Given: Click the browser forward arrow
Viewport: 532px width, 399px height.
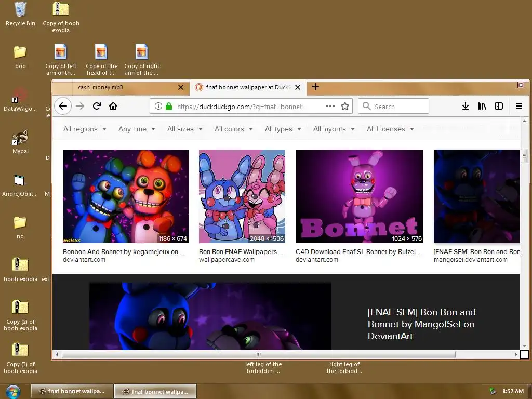Looking at the screenshot, I should pos(80,106).
